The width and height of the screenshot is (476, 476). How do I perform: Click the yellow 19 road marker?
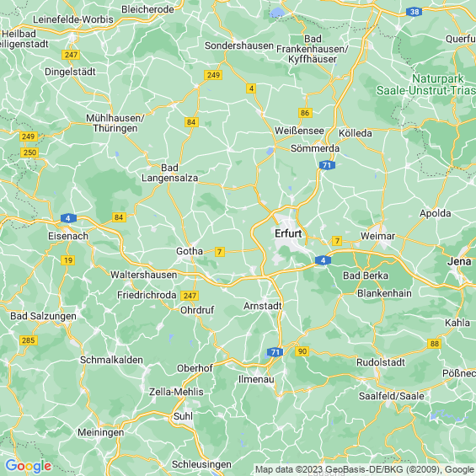pos(68,260)
